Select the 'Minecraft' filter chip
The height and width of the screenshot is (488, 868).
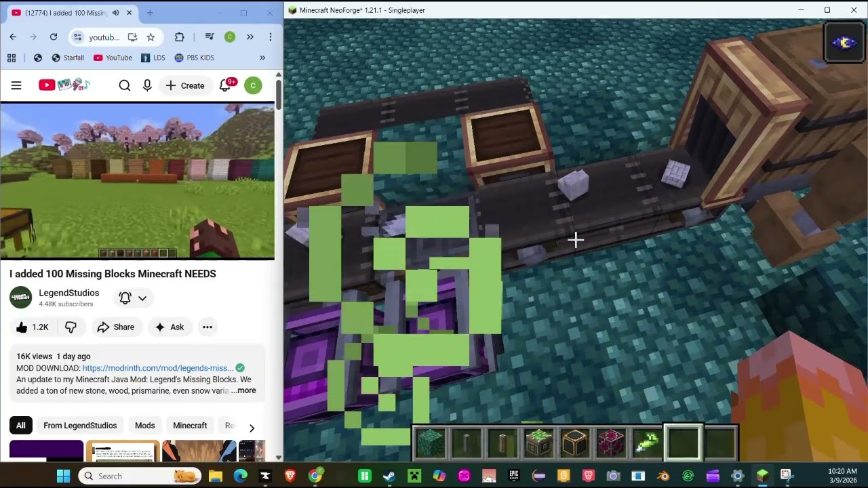(190, 426)
